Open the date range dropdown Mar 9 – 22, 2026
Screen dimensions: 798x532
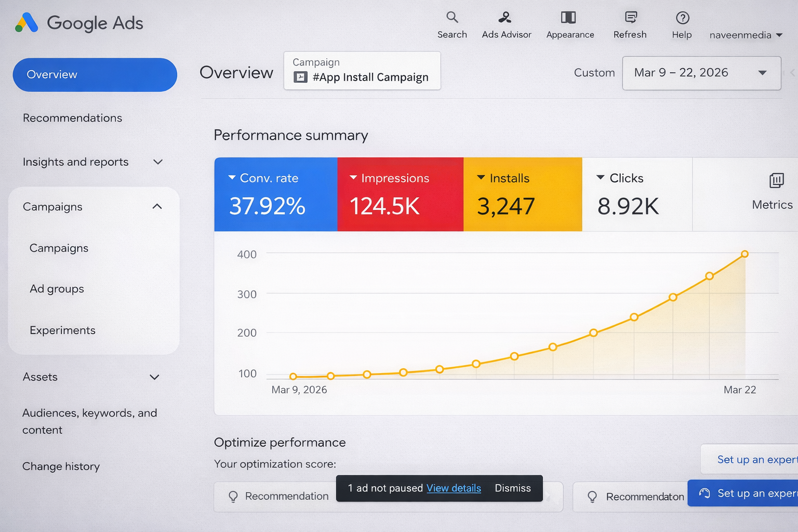pyautogui.click(x=701, y=73)
